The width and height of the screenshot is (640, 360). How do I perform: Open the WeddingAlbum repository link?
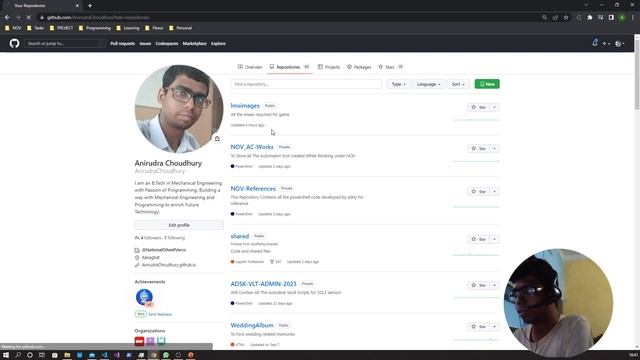(x=252, y=325)
